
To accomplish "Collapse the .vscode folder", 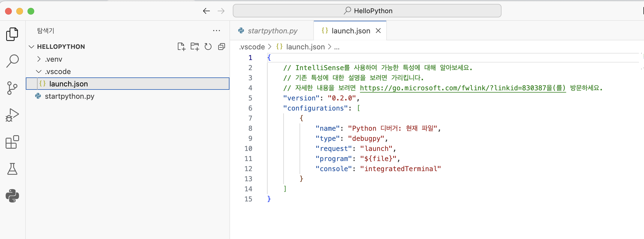I will point(39,72).
